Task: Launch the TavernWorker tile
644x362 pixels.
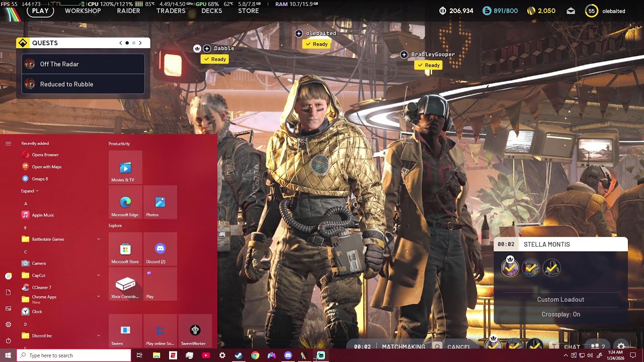Action: pos(195,331)
